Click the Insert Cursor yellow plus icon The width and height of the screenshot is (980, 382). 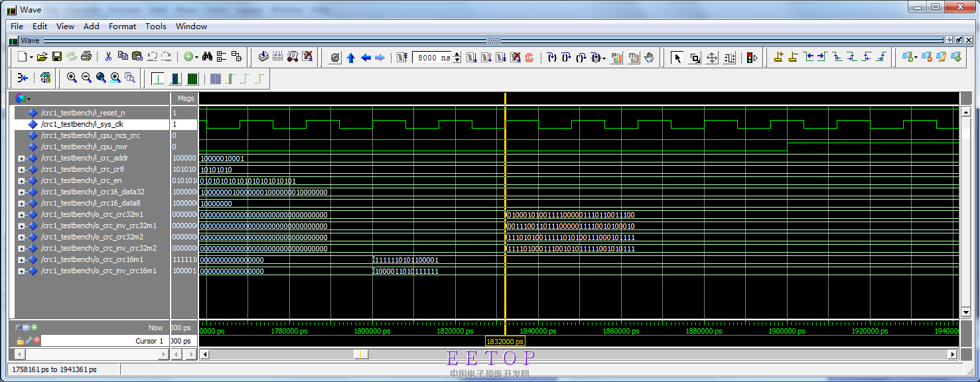778,57
